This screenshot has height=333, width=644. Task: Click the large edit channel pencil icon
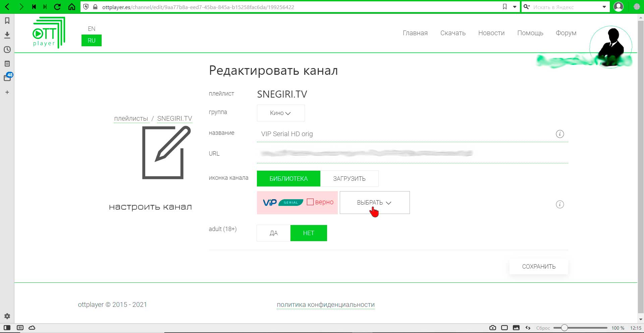coord(166,153)
